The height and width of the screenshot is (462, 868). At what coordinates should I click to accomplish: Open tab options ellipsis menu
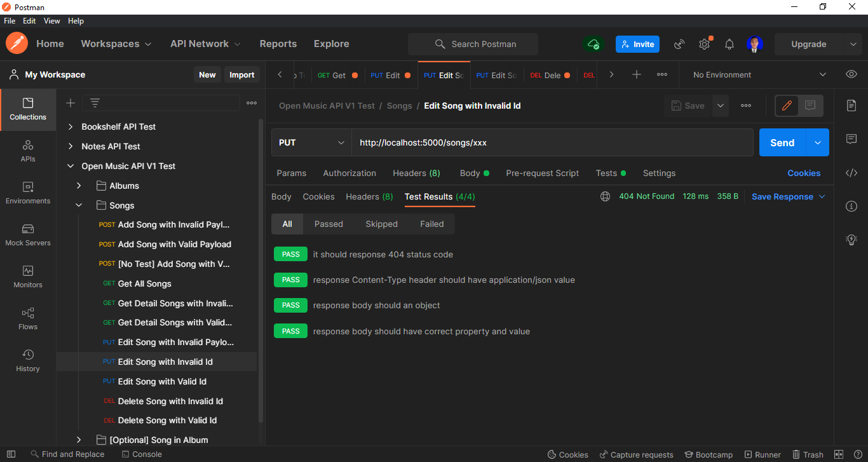(x=662, y=74)
